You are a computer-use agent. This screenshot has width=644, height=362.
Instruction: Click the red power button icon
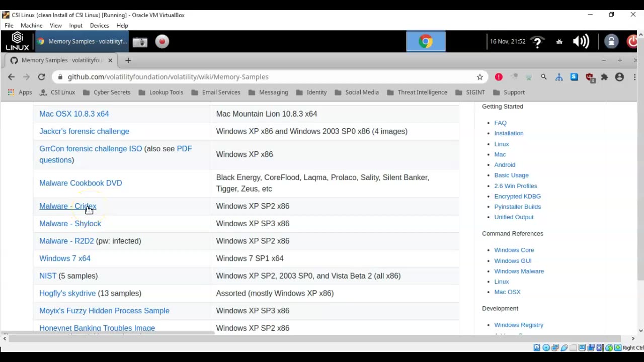[633, 41]
